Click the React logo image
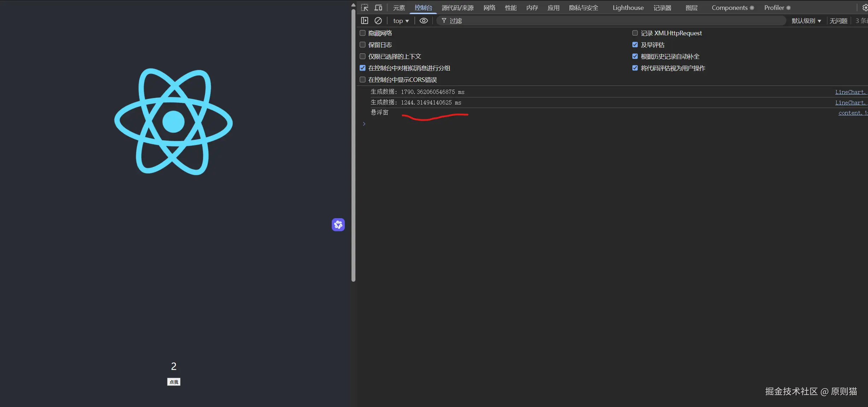 coord(173,122)
